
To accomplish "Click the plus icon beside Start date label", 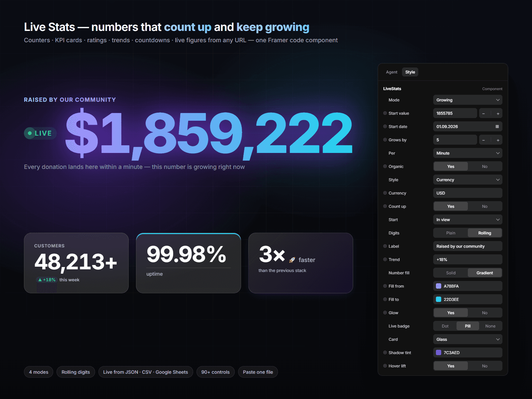I will [385, 126].
